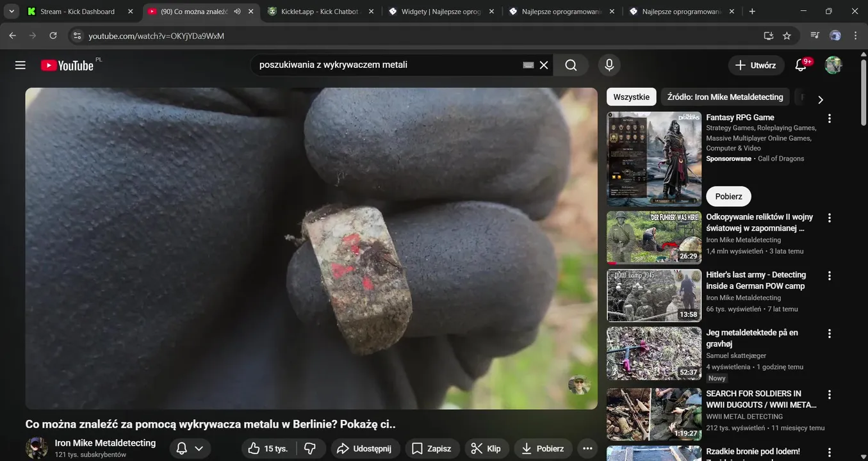Viewport: 868px width, 461px height.
Task: Click video title Co można znaleźć
Action: (210, 424)
